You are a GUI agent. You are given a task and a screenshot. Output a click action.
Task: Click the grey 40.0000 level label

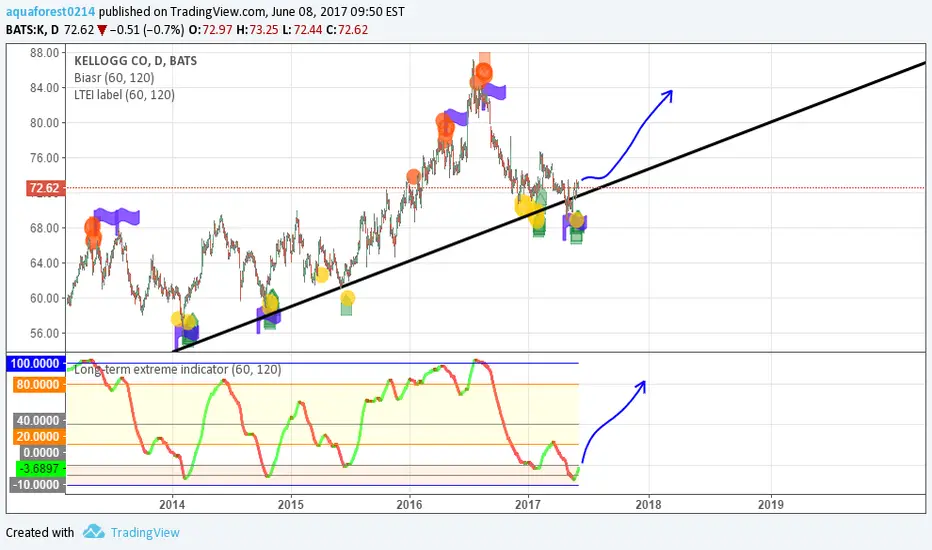point(38,420)
